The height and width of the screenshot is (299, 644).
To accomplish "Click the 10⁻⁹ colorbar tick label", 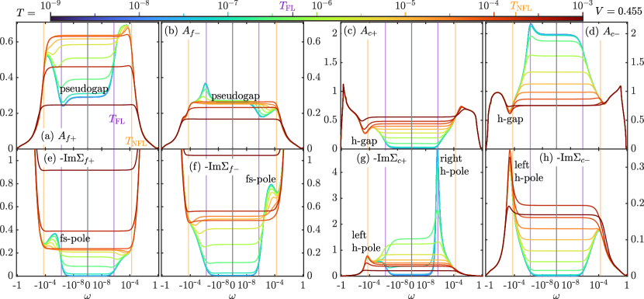I will coord(50,6).
